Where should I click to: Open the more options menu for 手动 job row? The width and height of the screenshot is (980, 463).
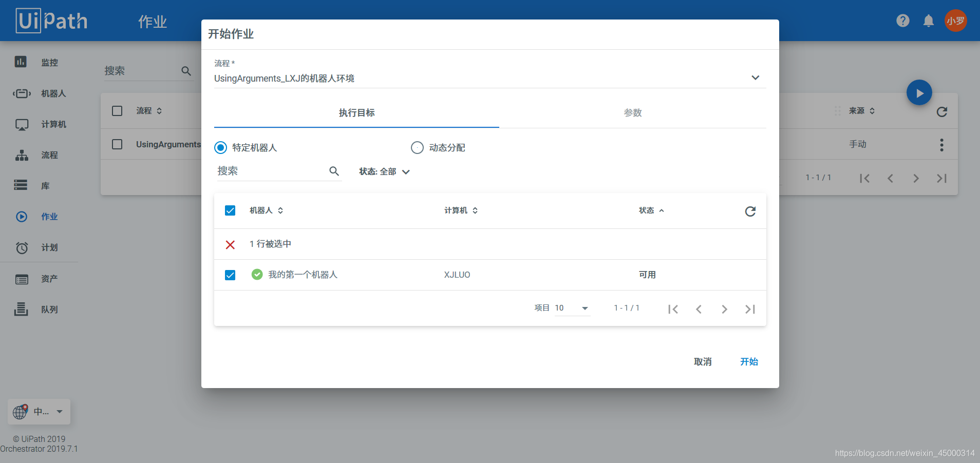click(x=941, y=145)
